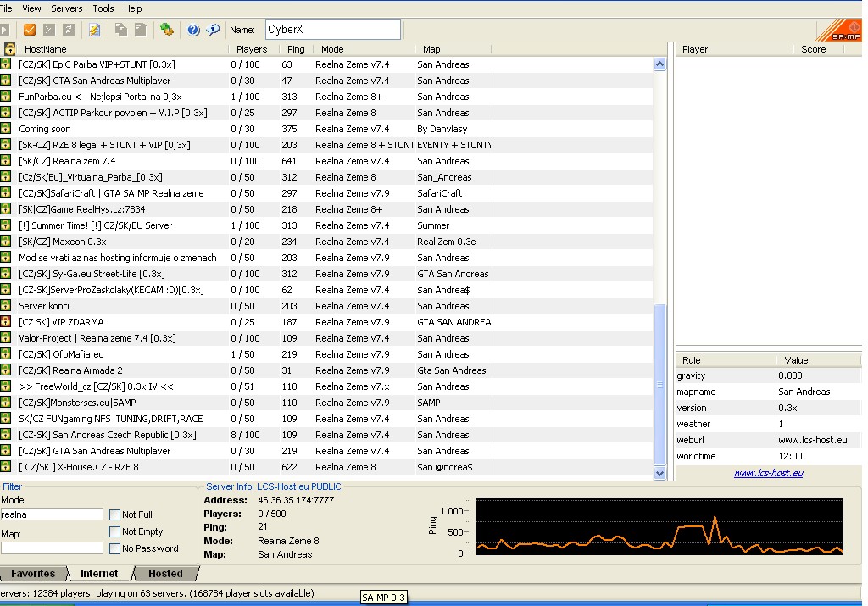Screen dimensions: 868x606
Task: Click the server list scrollbar thumb
Action: (659, 385)
